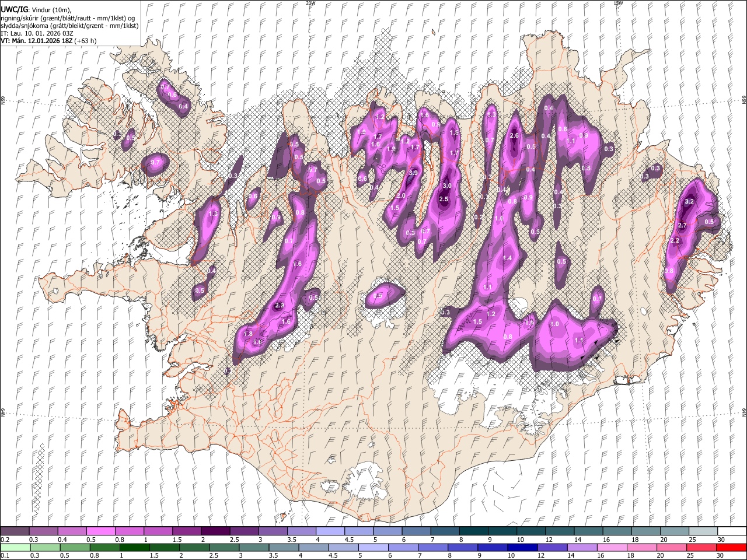Click the '3.0' snowfall value on the map
The image size is (747, 560).
448,185
